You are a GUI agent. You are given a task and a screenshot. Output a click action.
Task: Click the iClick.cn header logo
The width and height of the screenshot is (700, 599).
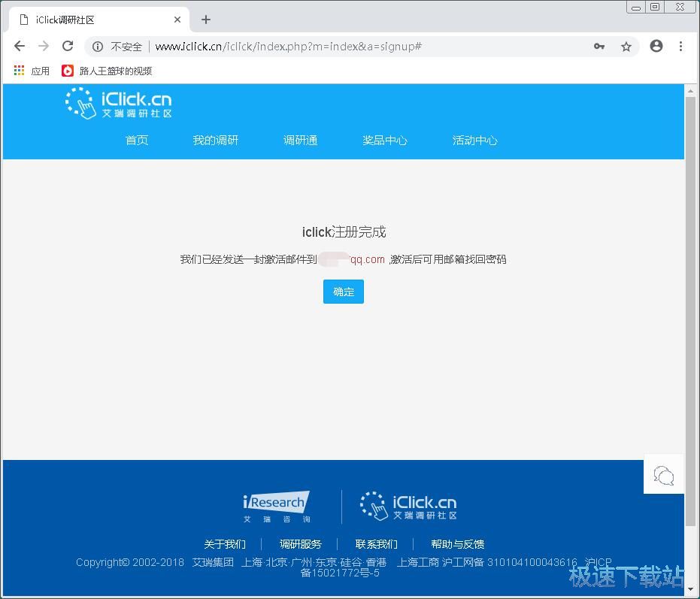click(x=118, y=104)
